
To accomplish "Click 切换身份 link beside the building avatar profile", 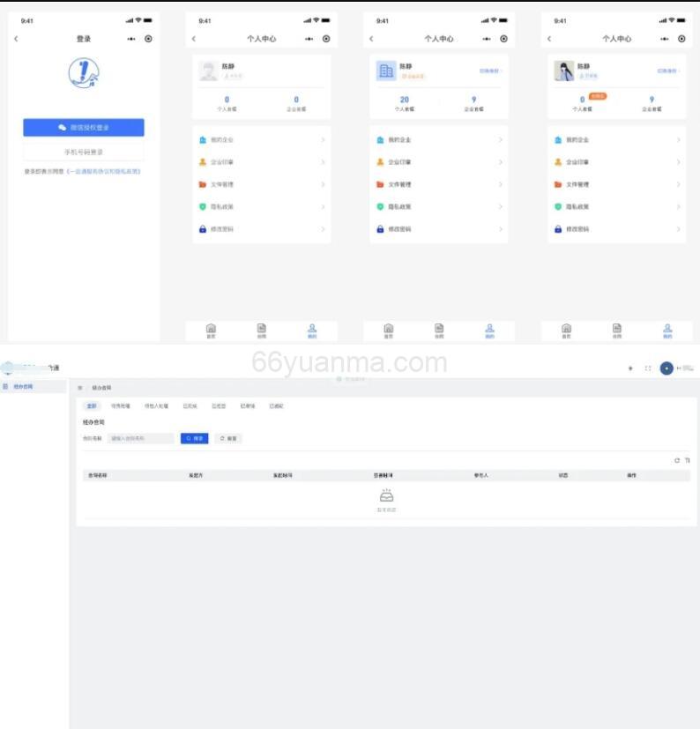I will [x=491, y=71].
